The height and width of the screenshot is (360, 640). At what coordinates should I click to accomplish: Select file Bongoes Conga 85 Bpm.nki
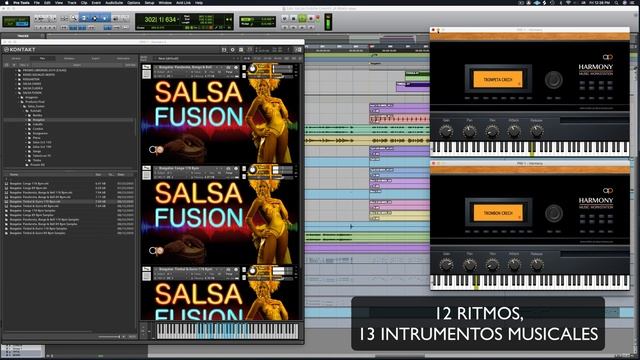pyautogui.click(x=28, y=188)
